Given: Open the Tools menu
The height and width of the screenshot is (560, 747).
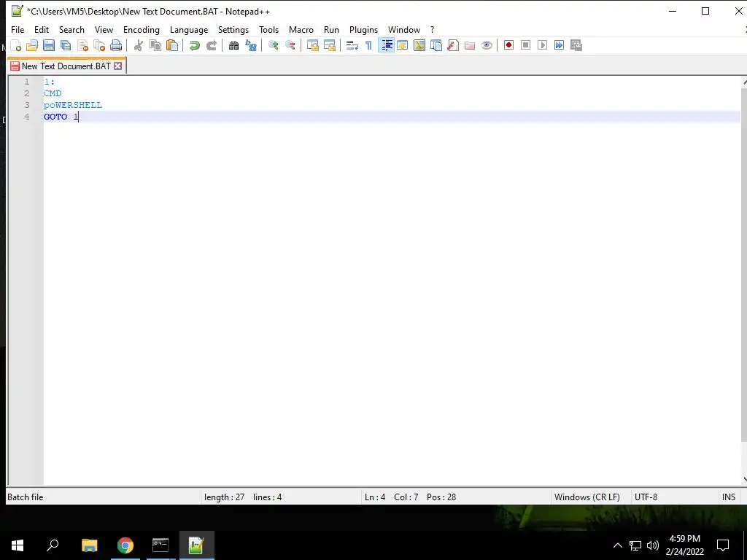Looking at the screenshot, I should click(268, 29).
